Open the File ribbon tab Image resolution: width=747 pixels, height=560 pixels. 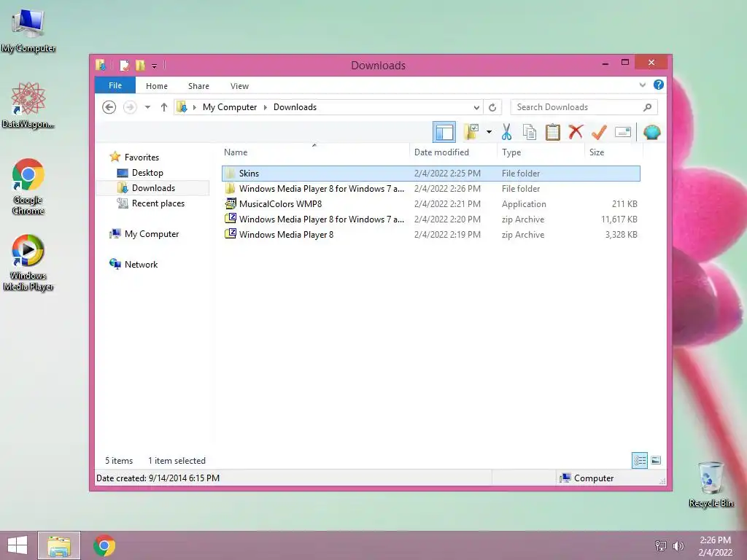pos(115,85)
